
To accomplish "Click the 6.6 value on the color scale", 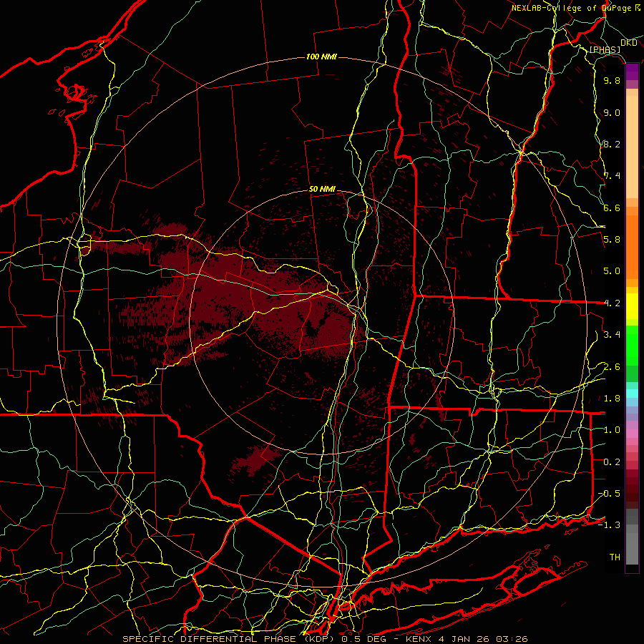I will point(612,208).
